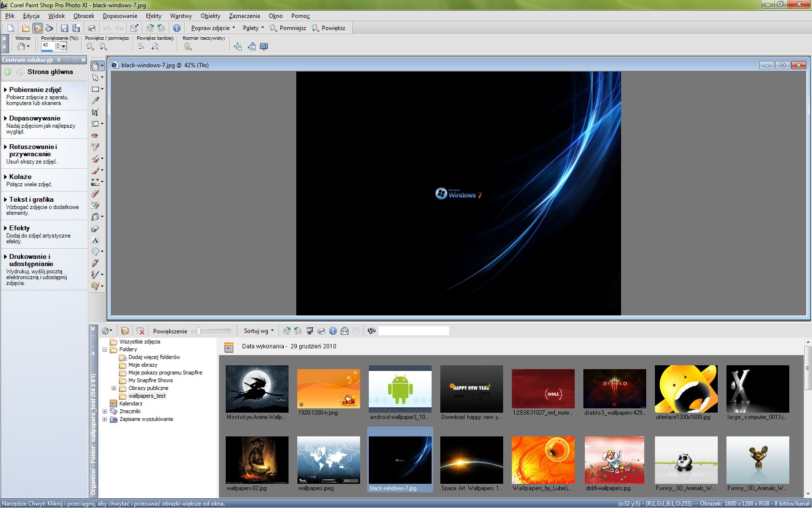
Task: Select the Red Eye tool
Action: coord(96,135)
